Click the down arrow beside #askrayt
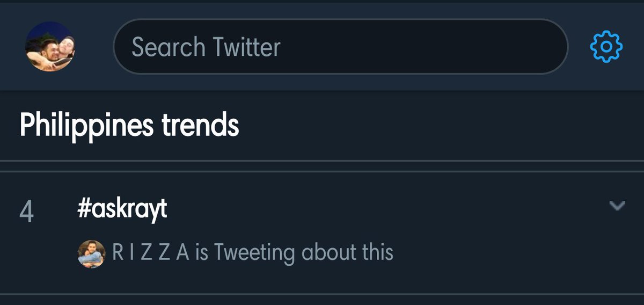644x305 pixels. coord(617,205)
